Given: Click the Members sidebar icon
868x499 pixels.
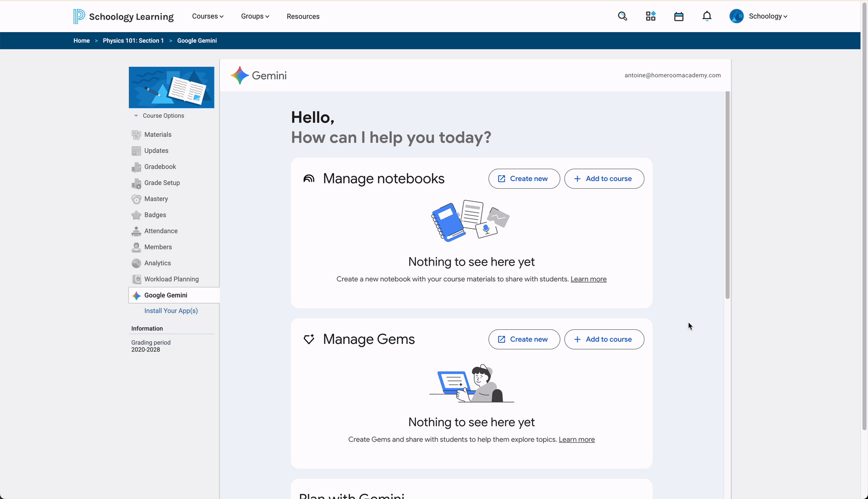Looking at the screenshot, I should 136,247.
